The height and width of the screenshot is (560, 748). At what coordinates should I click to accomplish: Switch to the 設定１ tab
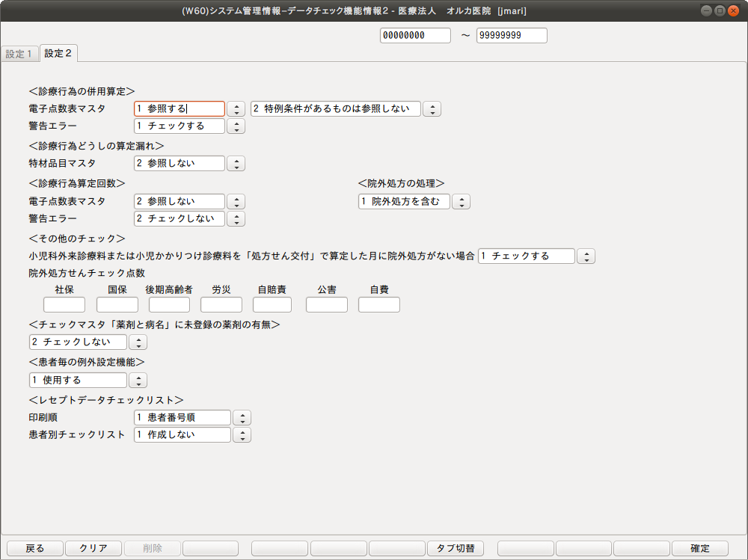click(19, 54)
